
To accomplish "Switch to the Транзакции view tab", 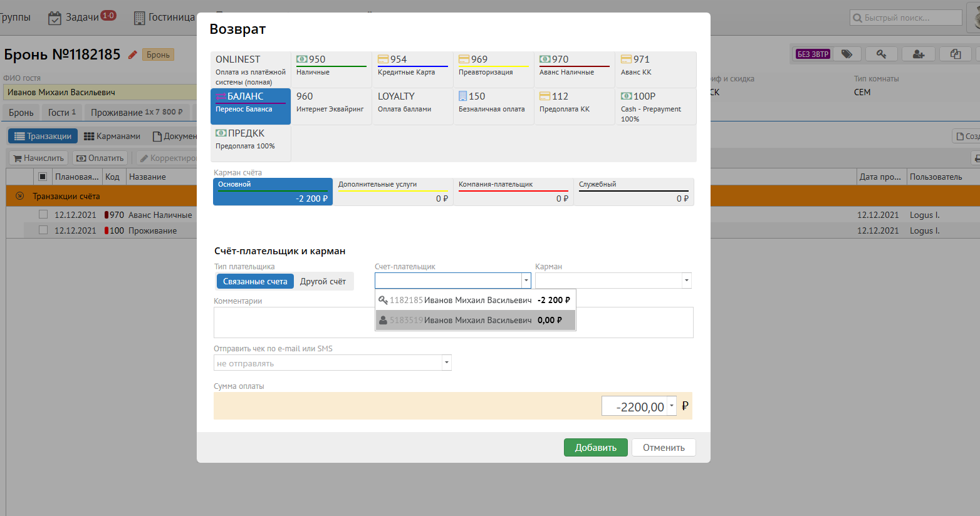I will (x=43, y=136).
